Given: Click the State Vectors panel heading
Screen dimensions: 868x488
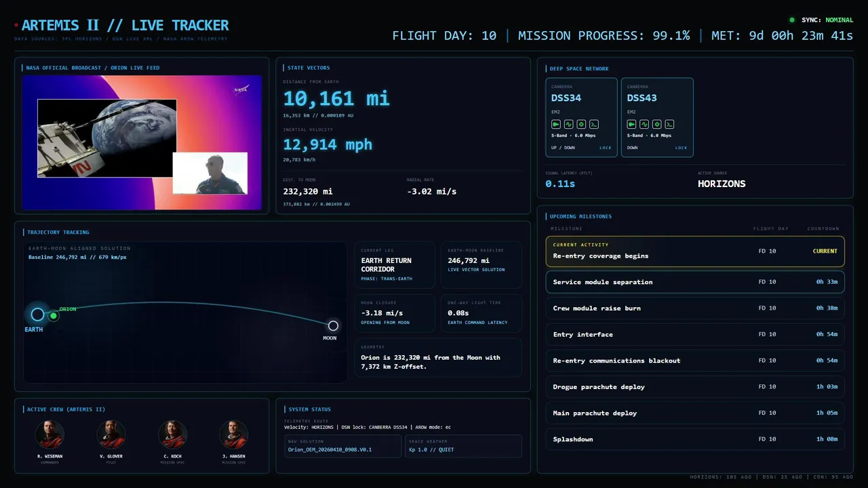Looking at the screenshot, I should click(x=309, y=68).
